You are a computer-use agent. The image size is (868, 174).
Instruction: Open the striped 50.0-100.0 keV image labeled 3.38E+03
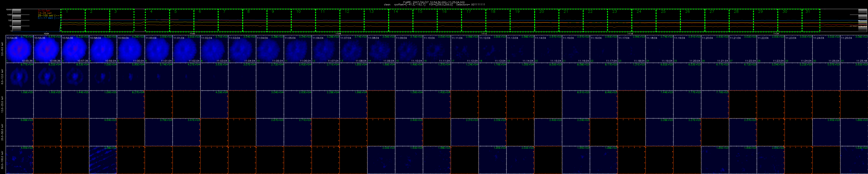pos(103,160)
